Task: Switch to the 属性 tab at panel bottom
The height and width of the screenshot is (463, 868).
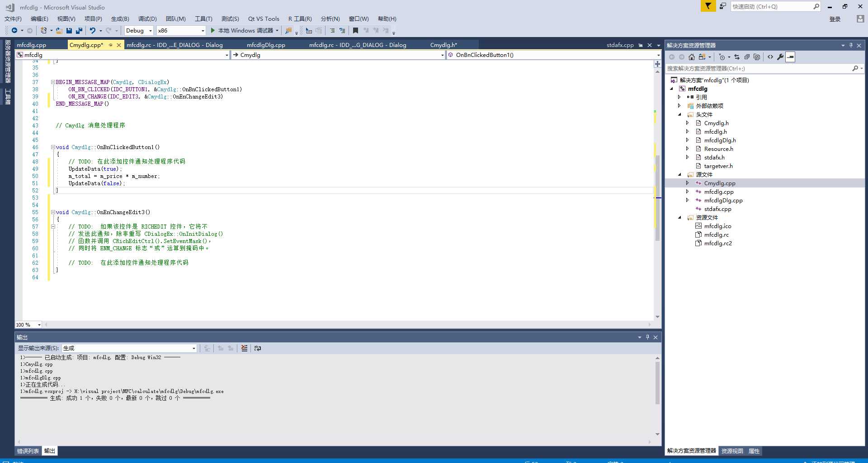Action: (754, 451)
